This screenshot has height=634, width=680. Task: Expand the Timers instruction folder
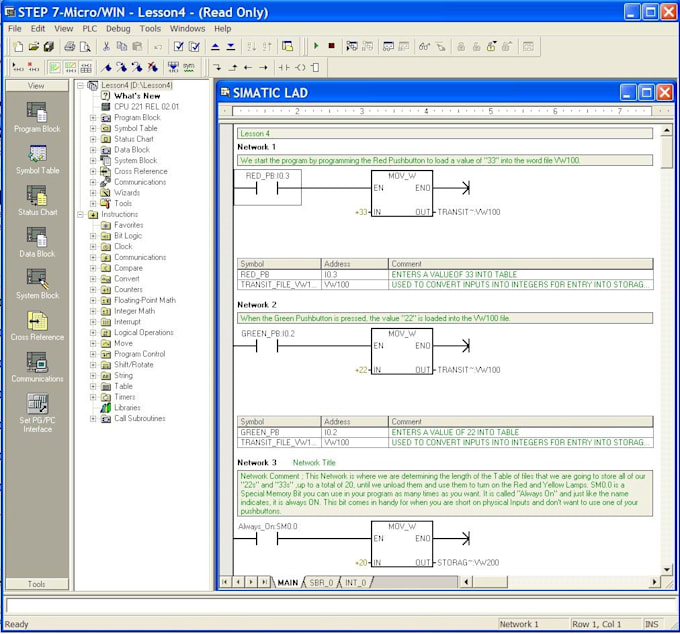[x=93, y=397]
